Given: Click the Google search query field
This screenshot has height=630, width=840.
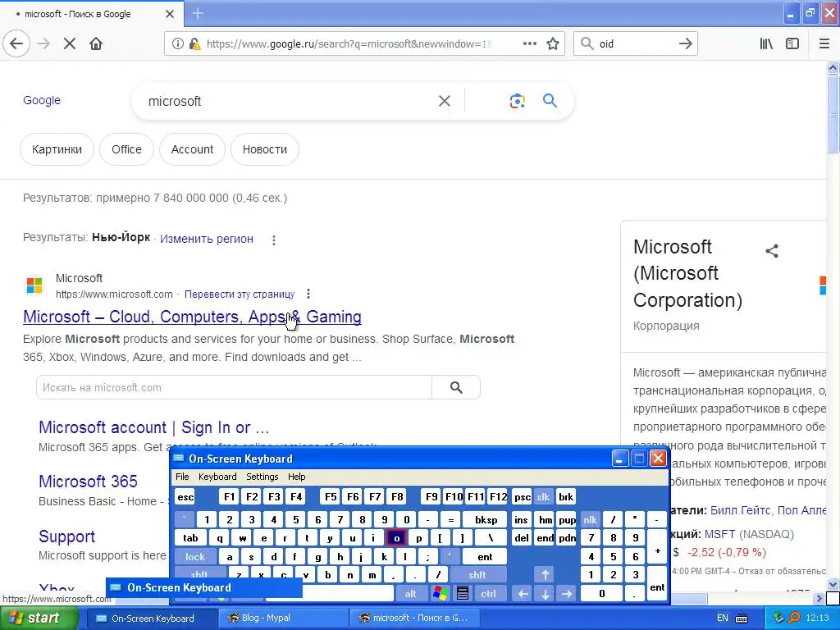Looking at the screenshot, I should [290, 101].
